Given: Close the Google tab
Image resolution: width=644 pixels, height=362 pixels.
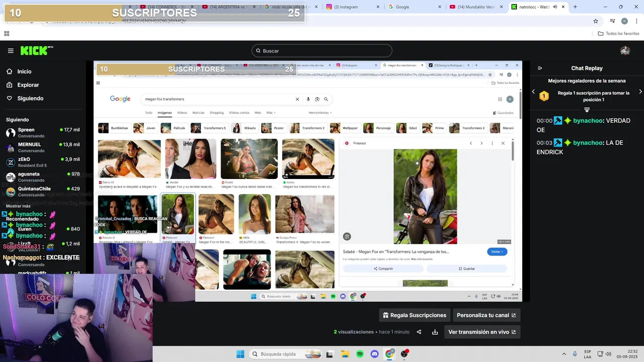Looking at the screenshot, I should (x=440, y=7).
